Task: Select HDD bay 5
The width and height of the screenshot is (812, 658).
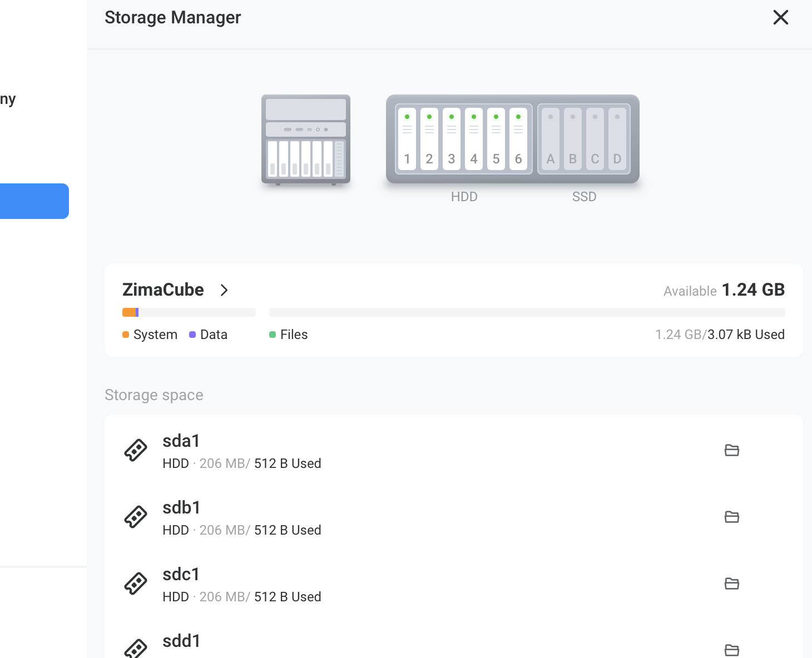Action: [x=496, y=139]
